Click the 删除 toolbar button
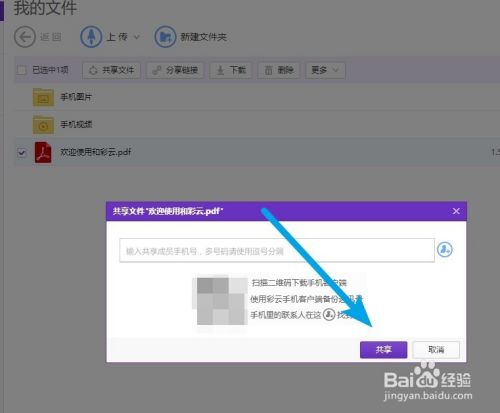Screen dimensions: 500x413 point(279,70)
